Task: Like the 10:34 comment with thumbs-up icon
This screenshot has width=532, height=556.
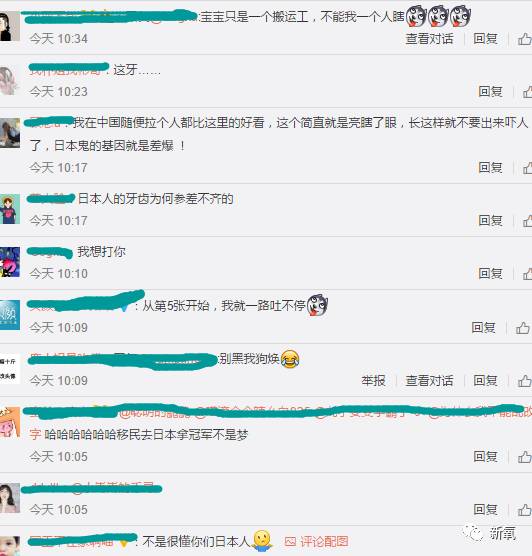Action: 525,39
